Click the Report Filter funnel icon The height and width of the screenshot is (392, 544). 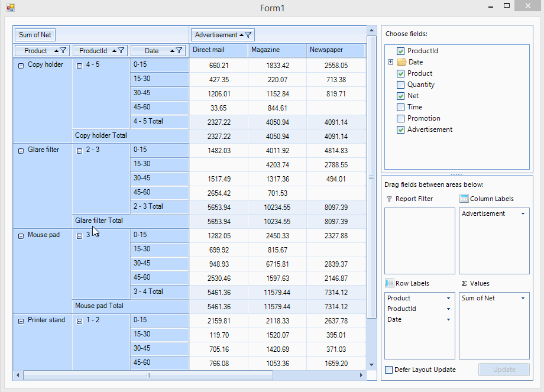(389, 199)
